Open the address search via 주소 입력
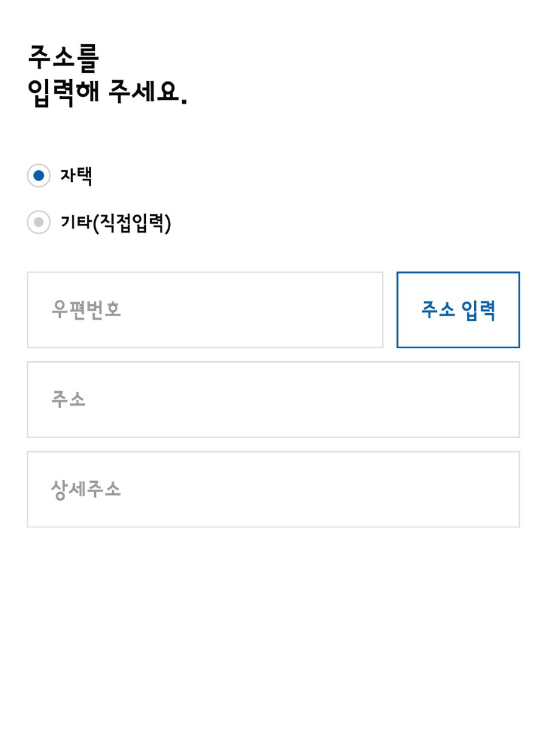This screenshot has width=547, height=756. tap(458, 310)
